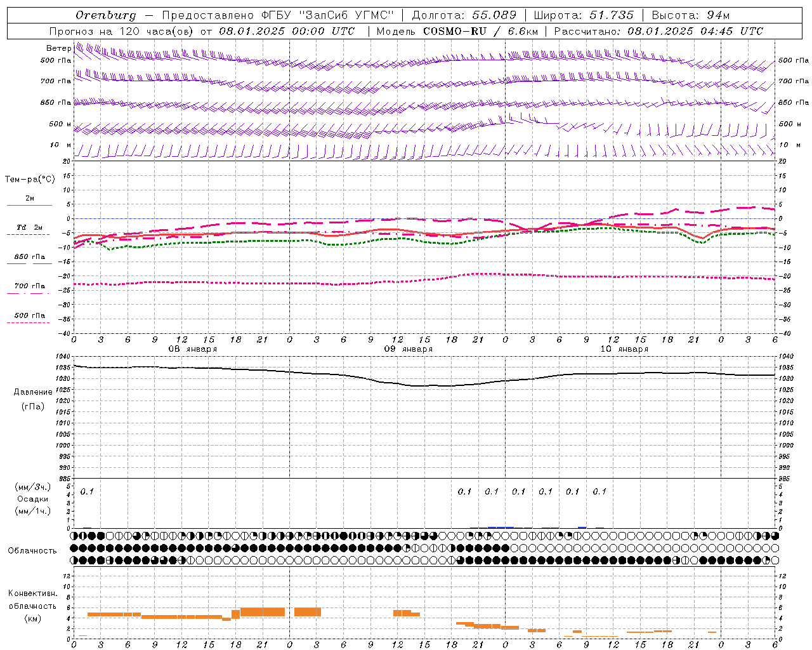Click the "500 м" wind level label at left
This screenshot has height=650, width=812.
tap(60, 124)
